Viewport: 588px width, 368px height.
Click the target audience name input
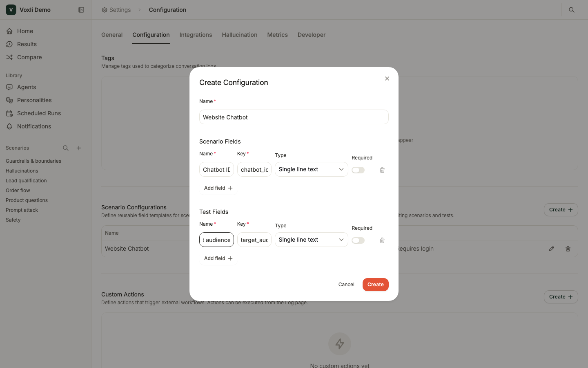[216, 240]
